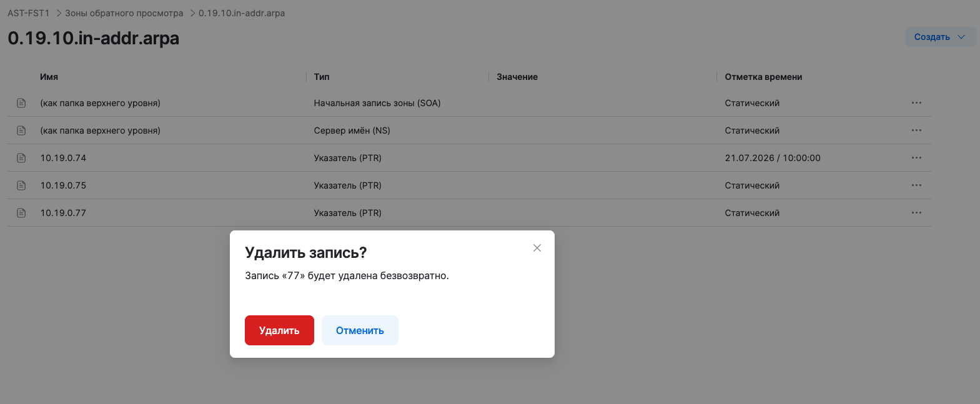
Task: Click the dialog message about record «77»
Action: point(347,275)
